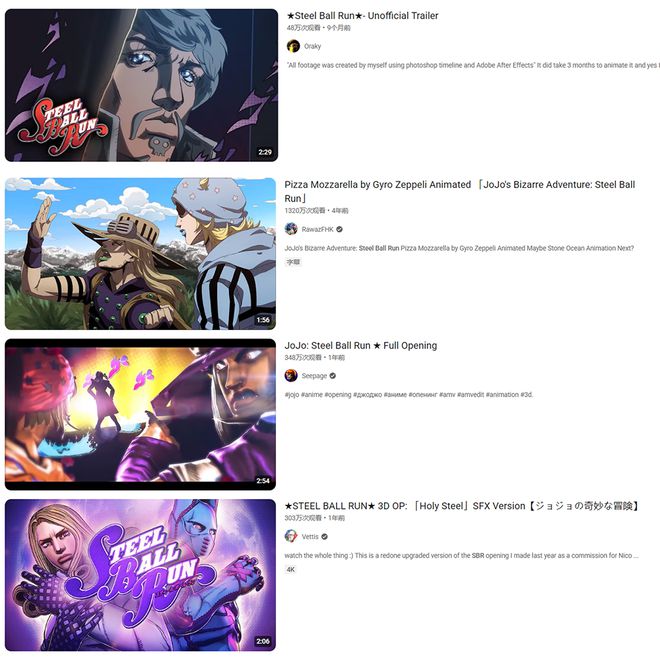This screenshot has width=660, height=660.
Task: Click the 4K quality badge
Action: click(x=291, y=570)
